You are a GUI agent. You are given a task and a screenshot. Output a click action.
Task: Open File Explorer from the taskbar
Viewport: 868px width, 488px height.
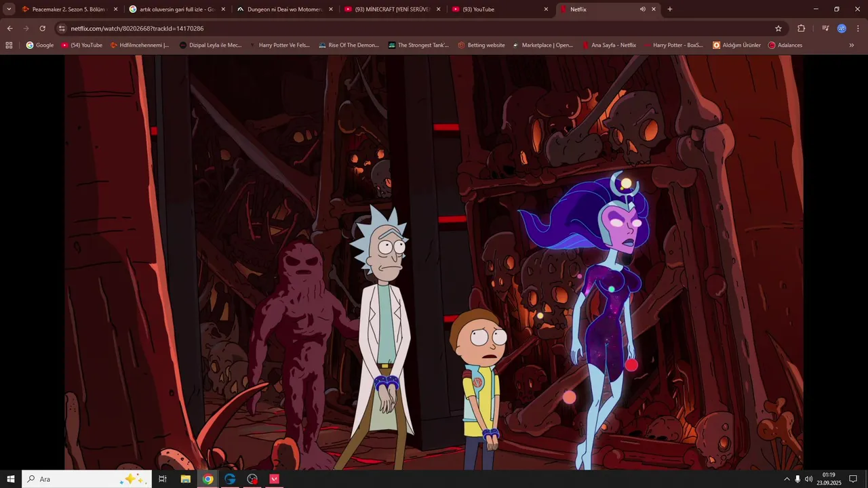tap(185, 479)
